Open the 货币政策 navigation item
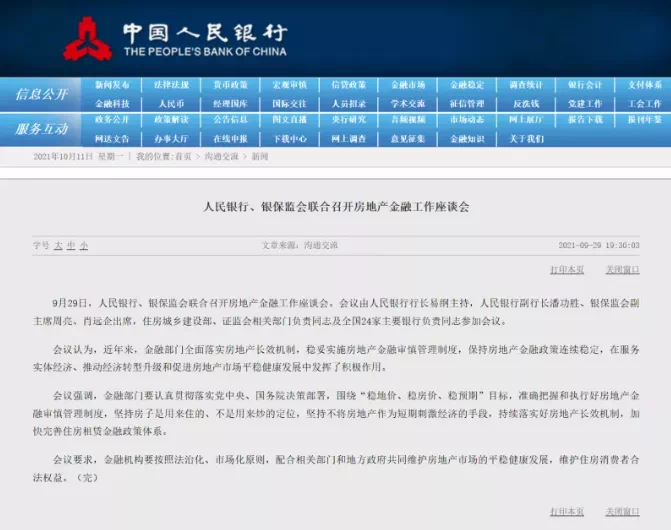671x530 pixels. click(231, 85)
